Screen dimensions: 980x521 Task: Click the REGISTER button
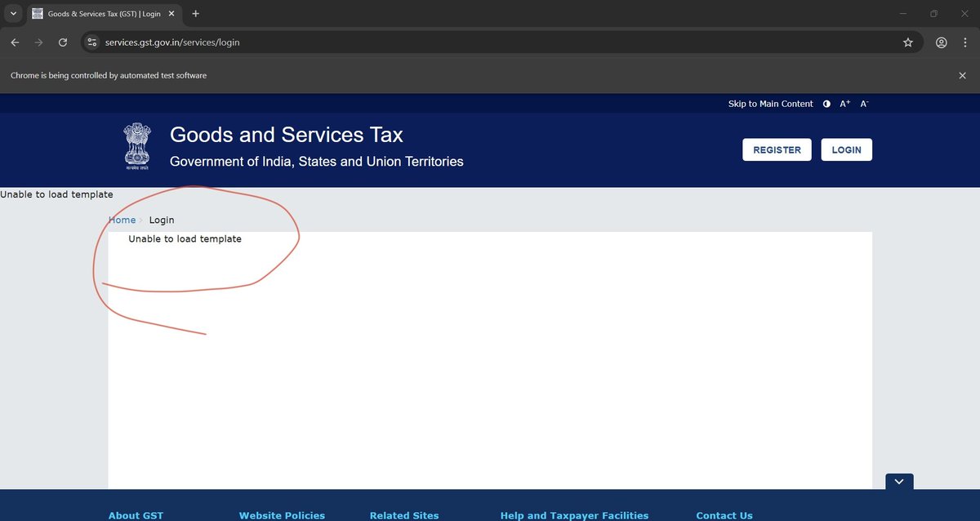776,149
